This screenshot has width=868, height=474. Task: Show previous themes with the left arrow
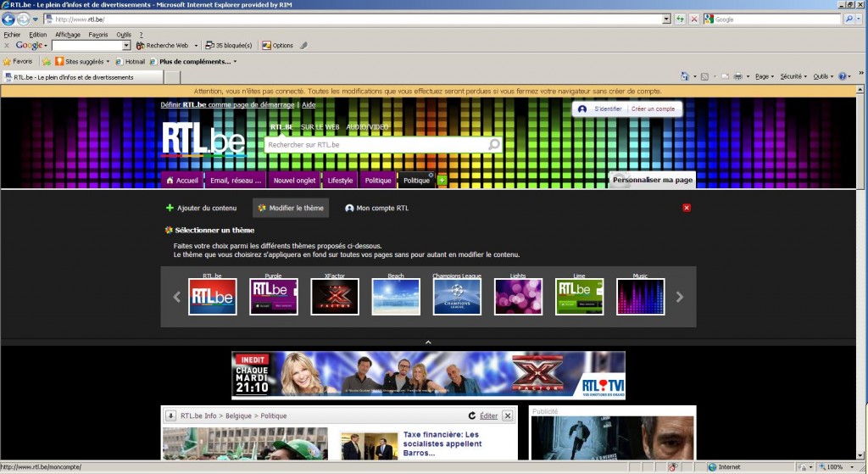tap(176, 297)
